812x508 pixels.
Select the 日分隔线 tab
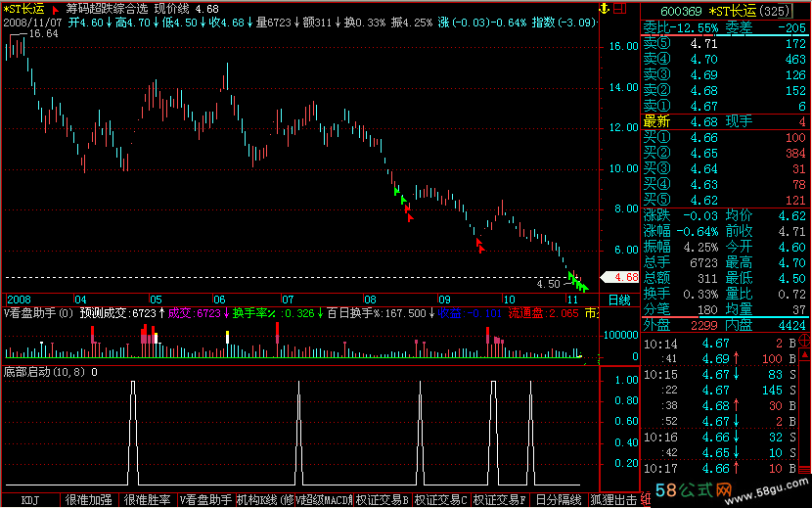[559, 499]
